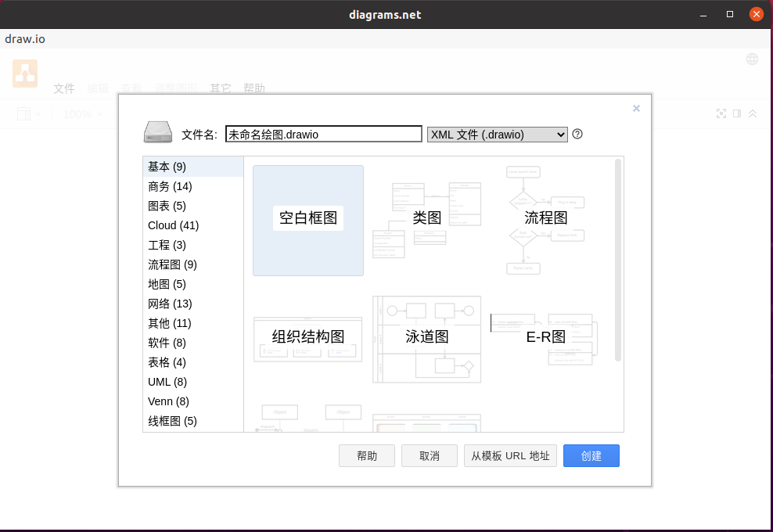Click the 创建 button

click(591, 455)
